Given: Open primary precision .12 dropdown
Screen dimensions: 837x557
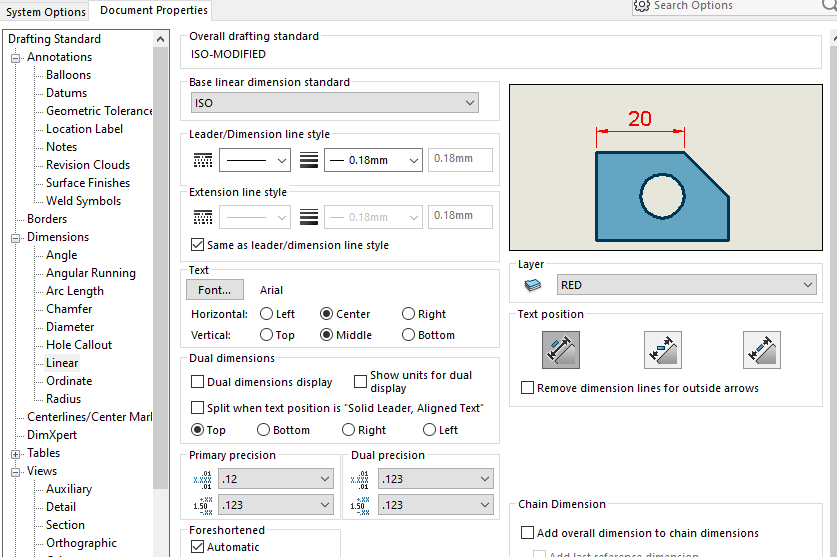Looking at the screenshot, I should click(x=277, y=479).
